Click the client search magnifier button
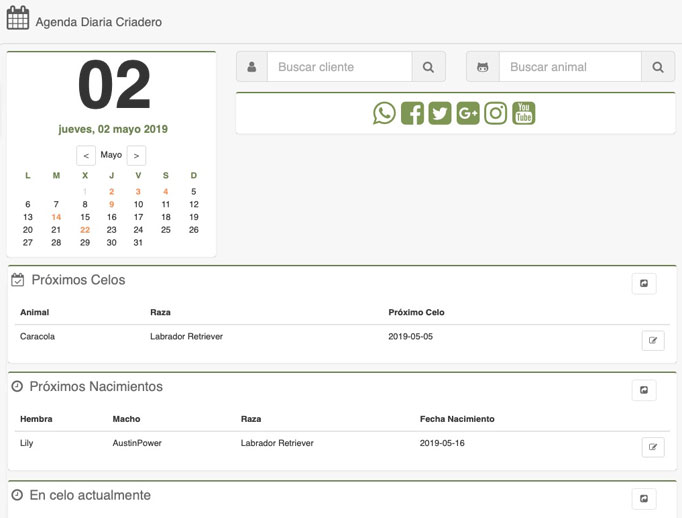Viewport: 682px width, 518px height. click(x=428, y=67)
